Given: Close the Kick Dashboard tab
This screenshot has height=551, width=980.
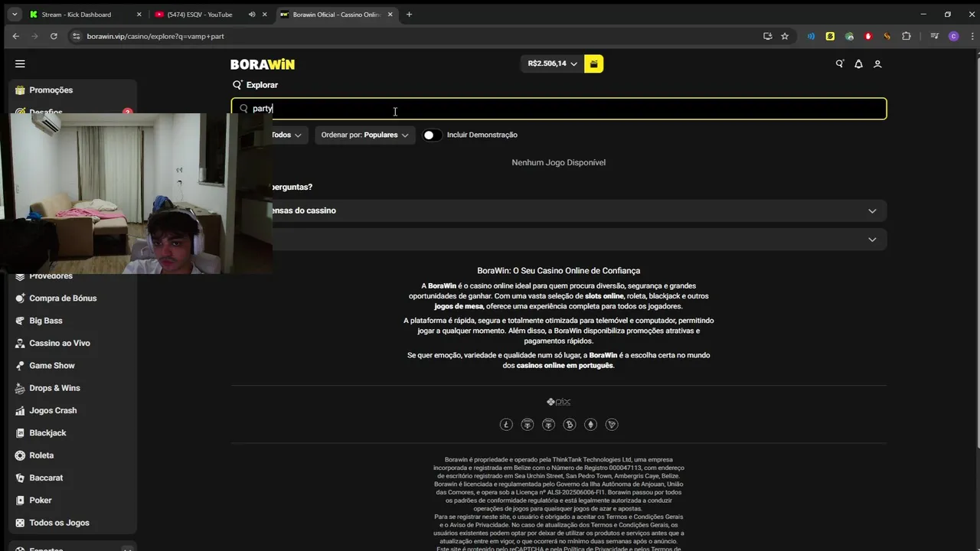Looking at the screenshot, I should click(x=139, y=15).
